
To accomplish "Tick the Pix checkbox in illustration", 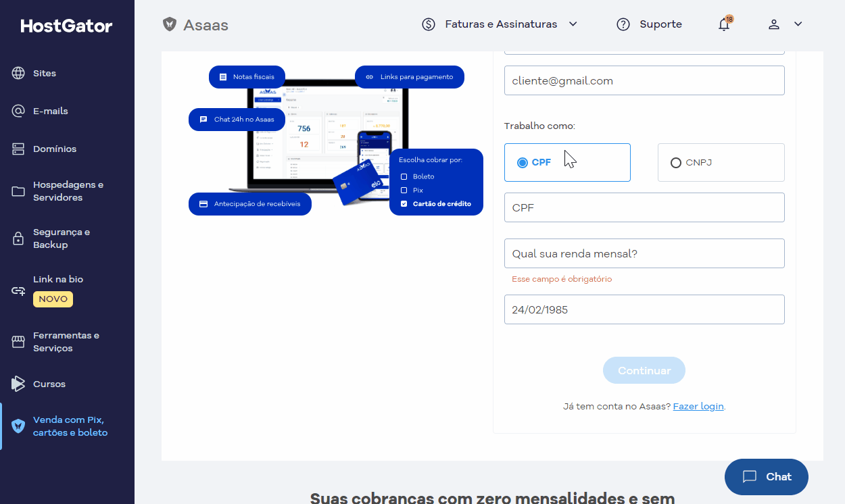I will (404, 190).
